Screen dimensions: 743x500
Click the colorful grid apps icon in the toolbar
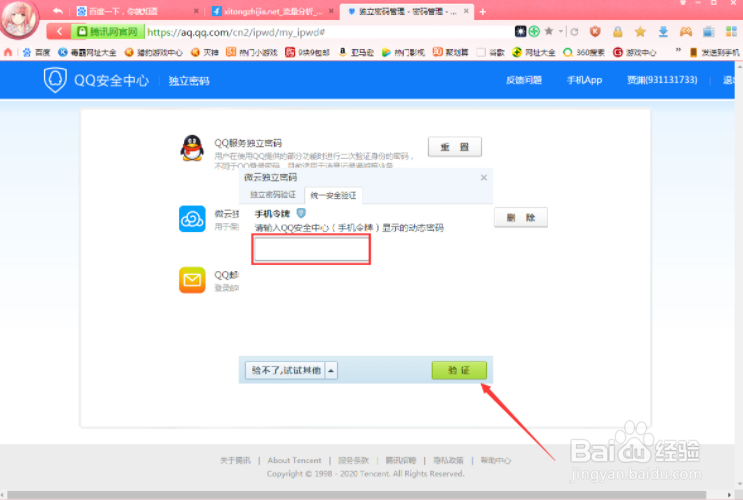[x=731, y=32]
